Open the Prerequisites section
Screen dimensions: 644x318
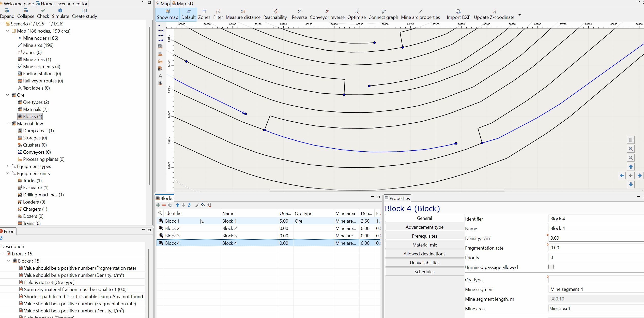[424, 236]
